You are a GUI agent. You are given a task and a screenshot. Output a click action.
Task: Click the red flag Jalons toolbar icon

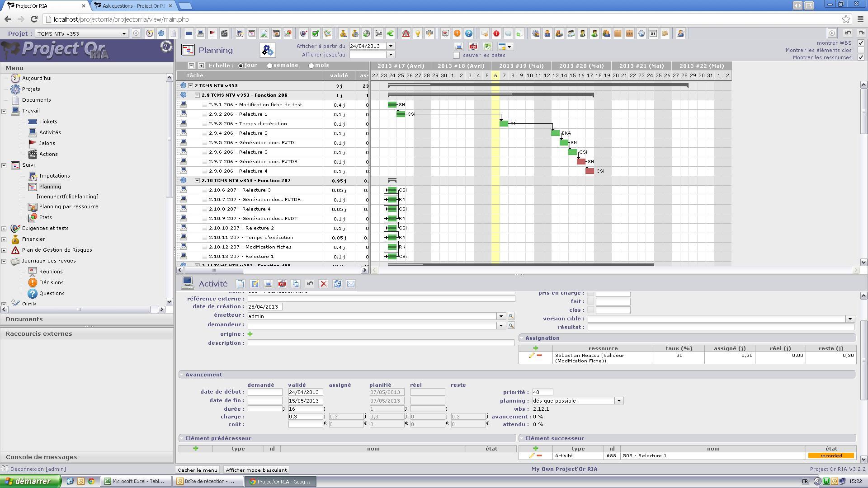212,33
